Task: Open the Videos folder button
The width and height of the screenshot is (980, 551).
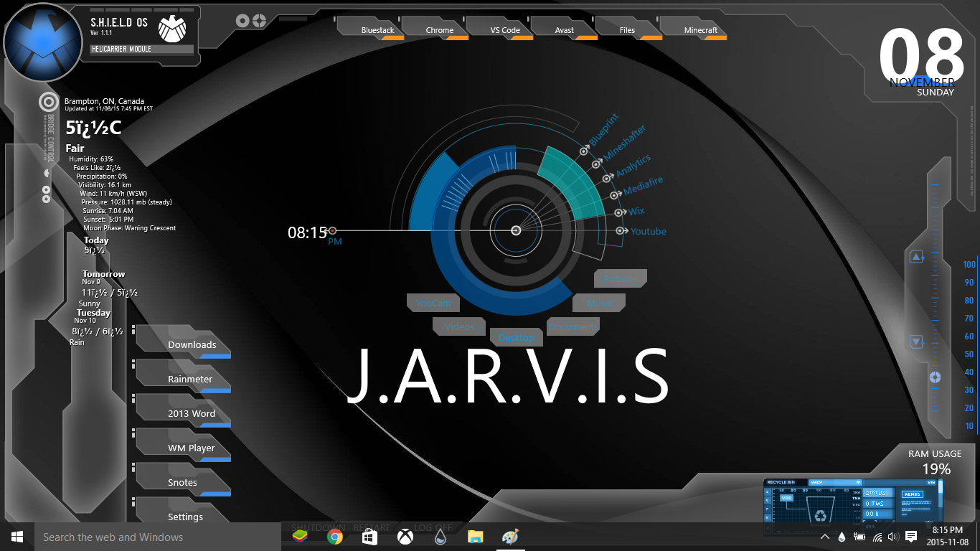Action: coord(459,326)
